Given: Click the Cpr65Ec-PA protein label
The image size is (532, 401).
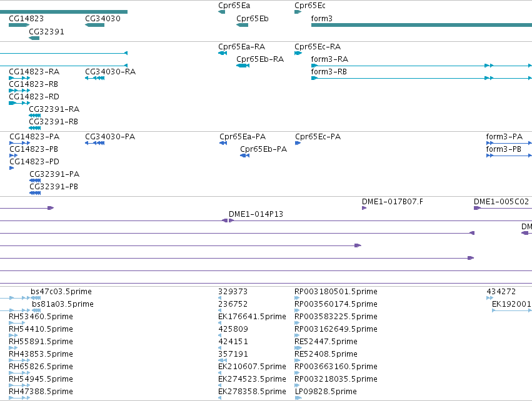Looking at the screenshot, I should click(318, 137).
